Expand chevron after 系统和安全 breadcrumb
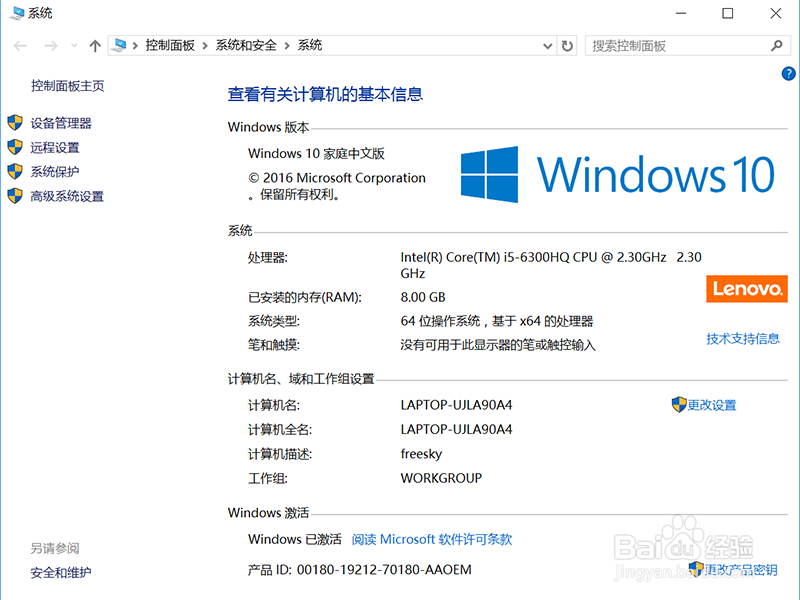The image size is (800, 600). point(287,46)
